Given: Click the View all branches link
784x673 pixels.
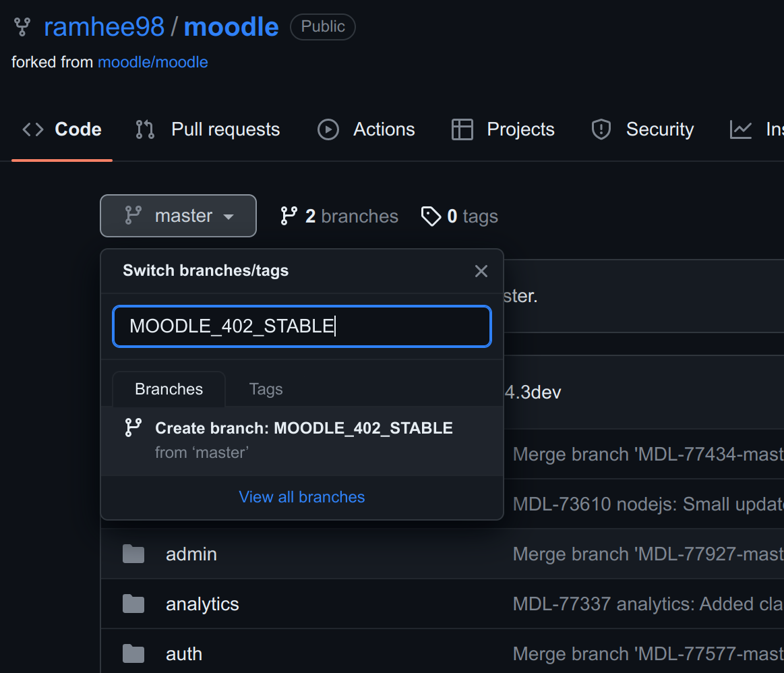Looking at the screenshot, I should tap(301, 497).
